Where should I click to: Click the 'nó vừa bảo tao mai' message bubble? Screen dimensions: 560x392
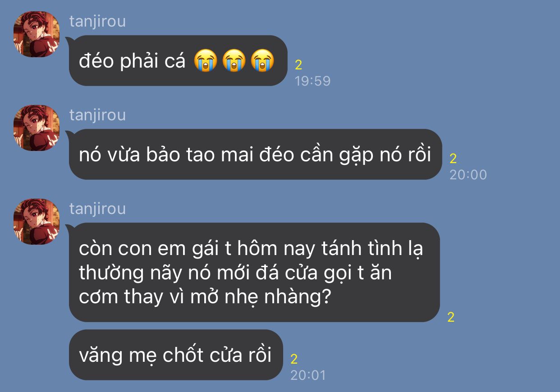[255, 155]
